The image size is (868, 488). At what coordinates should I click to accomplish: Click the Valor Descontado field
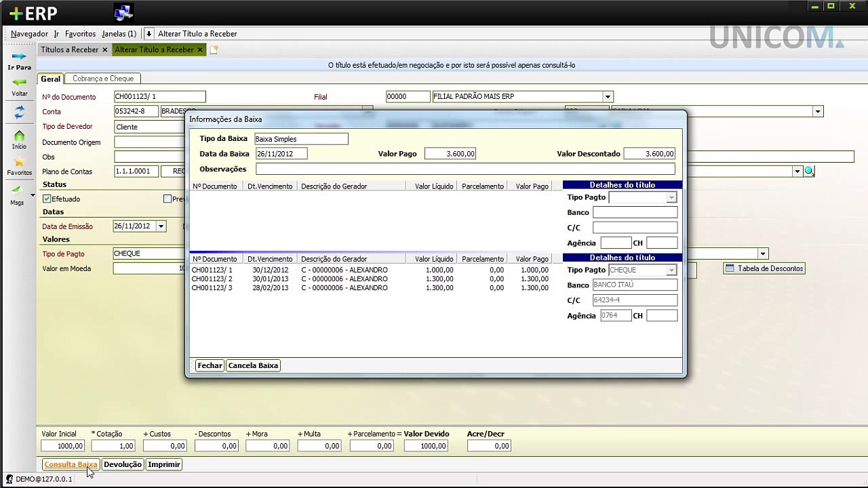coord(650,154)
